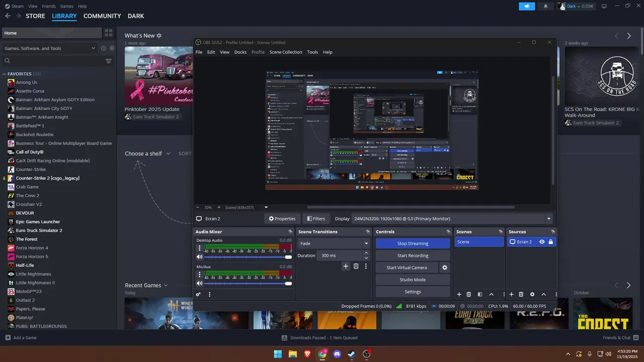This screenshot has width=644, height=362.
Task: Click Start Recording button
Action: pyautogui.click(x=413, y=255)
